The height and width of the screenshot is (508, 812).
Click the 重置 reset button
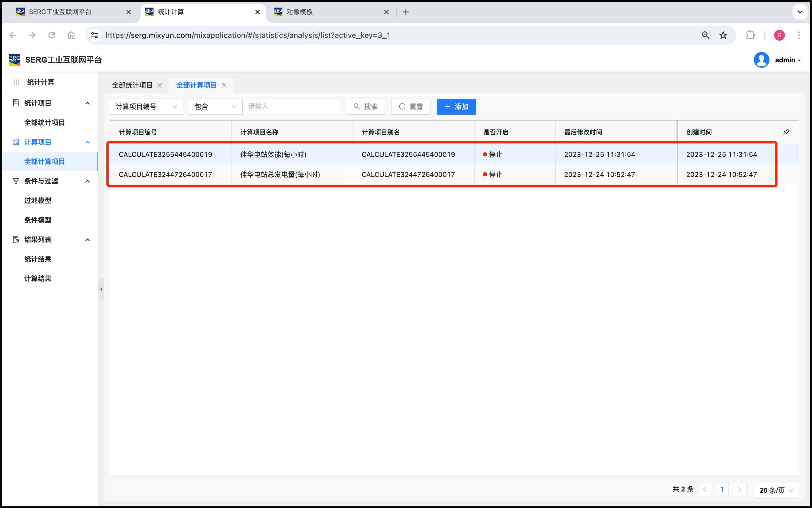(x=411, y=106)
